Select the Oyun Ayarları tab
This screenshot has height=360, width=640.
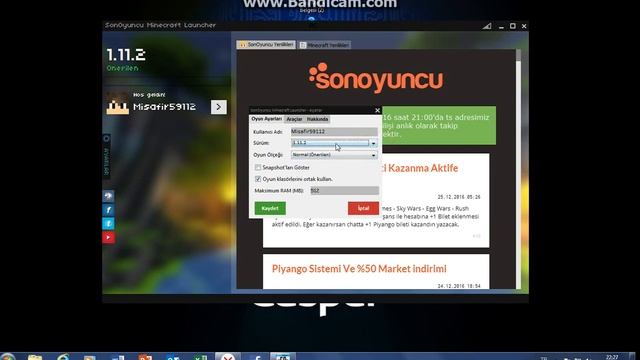tap(267, 119)
